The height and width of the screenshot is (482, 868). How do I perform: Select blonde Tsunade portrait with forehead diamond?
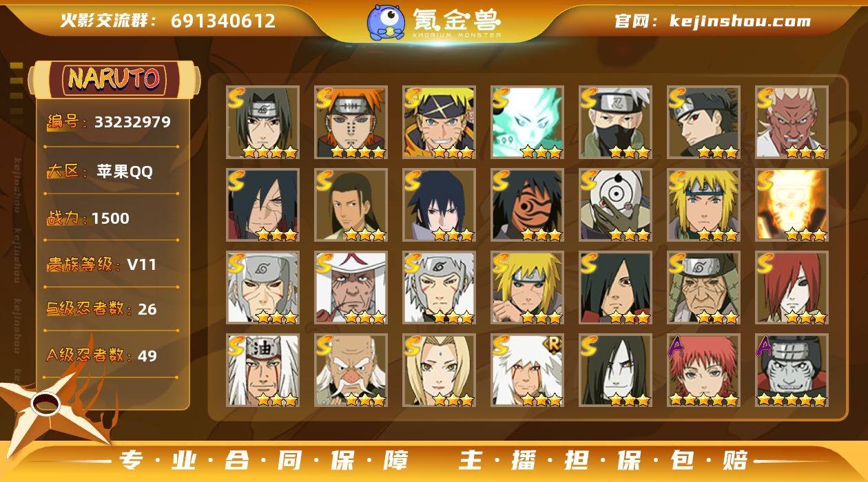(x=440, y=370)
